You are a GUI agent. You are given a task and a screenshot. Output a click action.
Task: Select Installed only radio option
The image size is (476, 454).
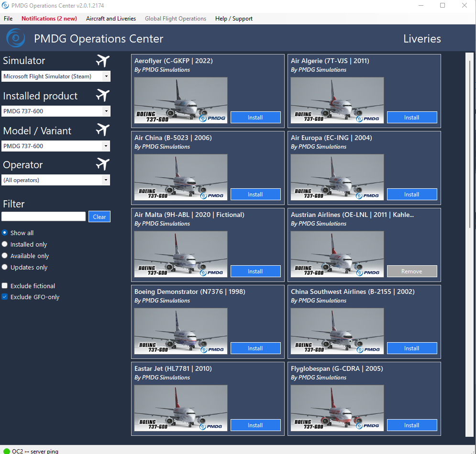pos(5,244)
